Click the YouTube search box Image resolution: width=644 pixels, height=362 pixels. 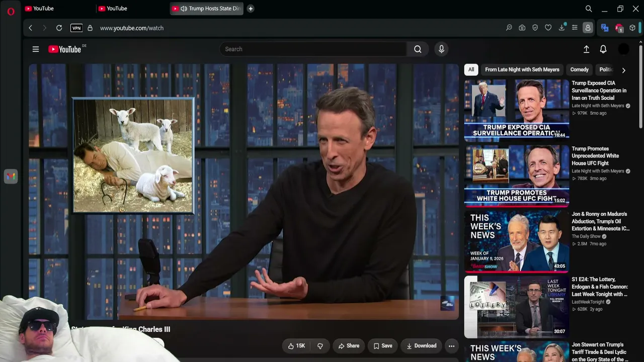(313, 49)
